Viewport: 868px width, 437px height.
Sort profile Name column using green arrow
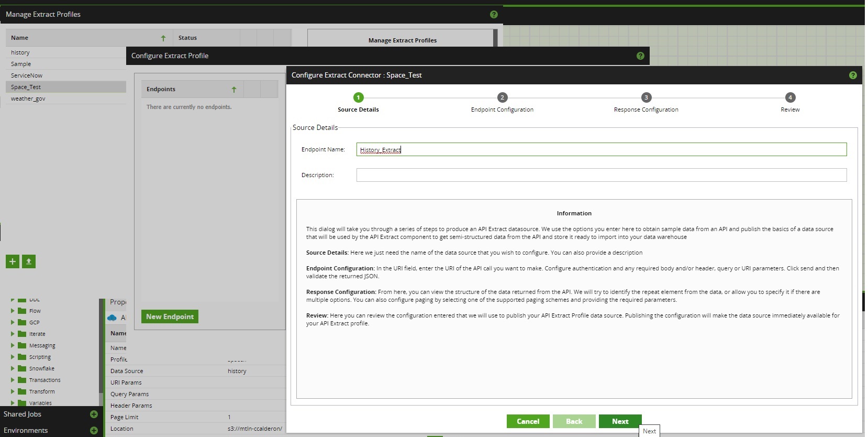[163, 38]
